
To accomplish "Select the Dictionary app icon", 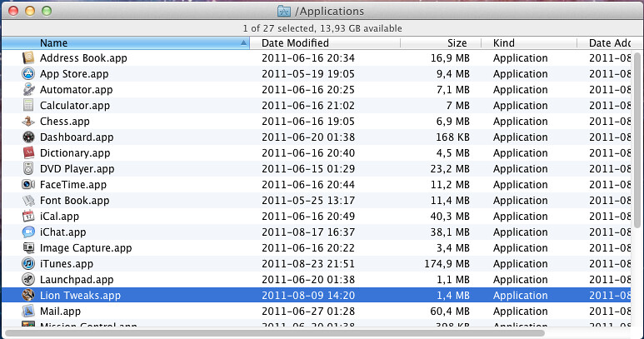I will coord(28,152).
